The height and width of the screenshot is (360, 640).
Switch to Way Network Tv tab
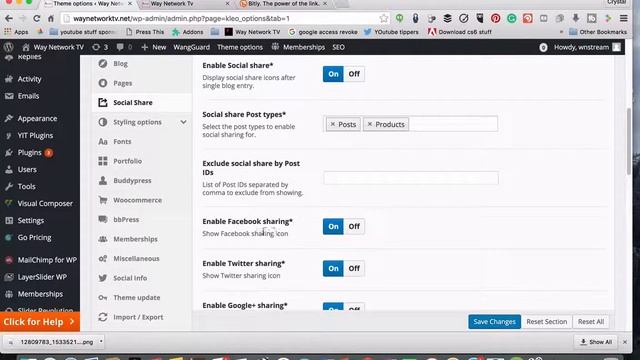pyautogui.click(x=185, y=4)
